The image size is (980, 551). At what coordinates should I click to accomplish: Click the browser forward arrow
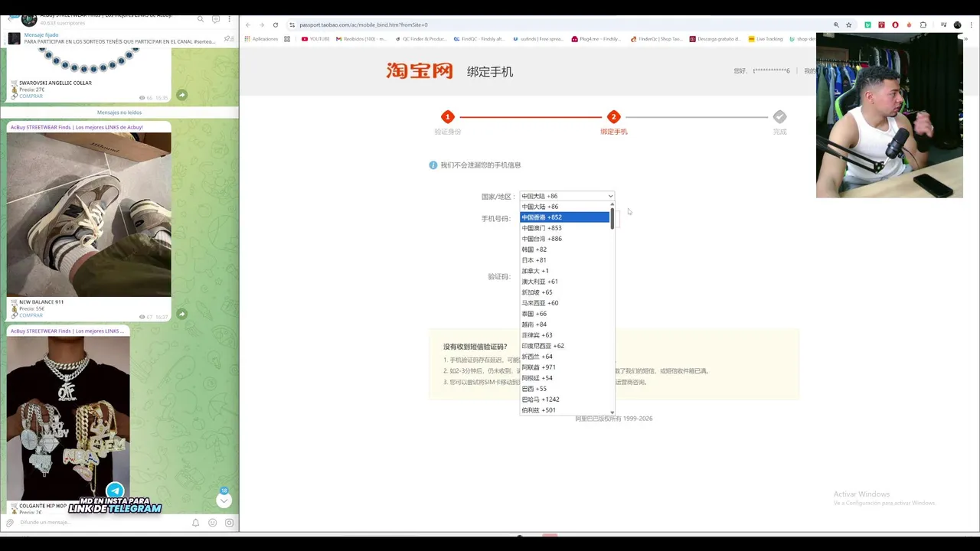pyautogui.click(x=262, y=25)
